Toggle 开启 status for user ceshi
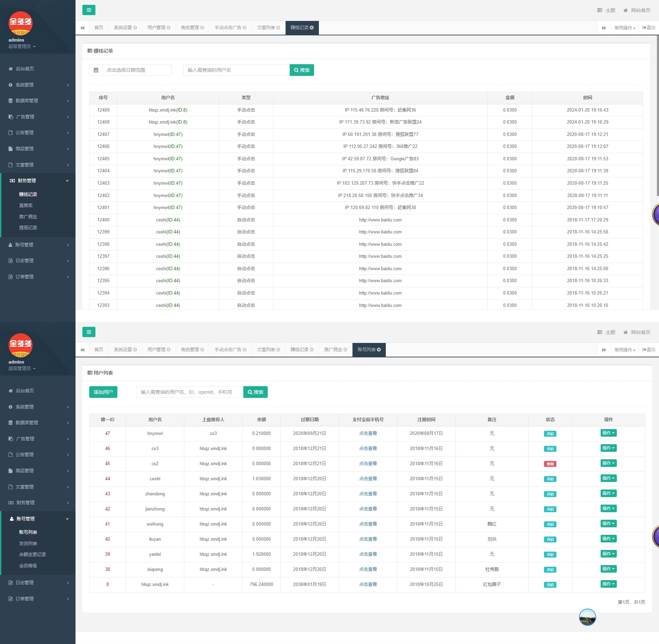 point(550,479)
